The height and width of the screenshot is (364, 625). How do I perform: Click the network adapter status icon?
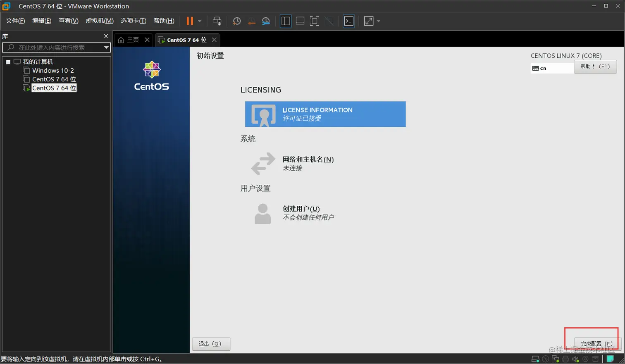(x=556, y=359)
